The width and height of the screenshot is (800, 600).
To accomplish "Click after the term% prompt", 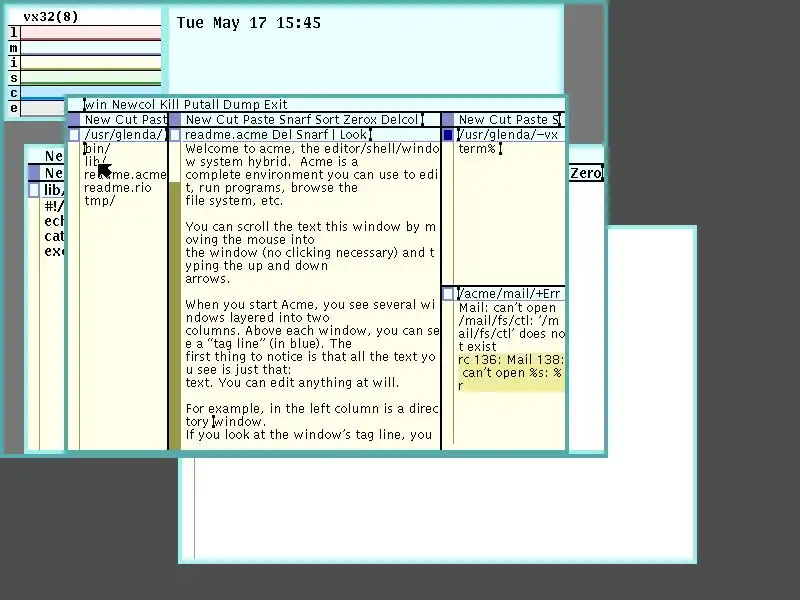I will point(501,149).
